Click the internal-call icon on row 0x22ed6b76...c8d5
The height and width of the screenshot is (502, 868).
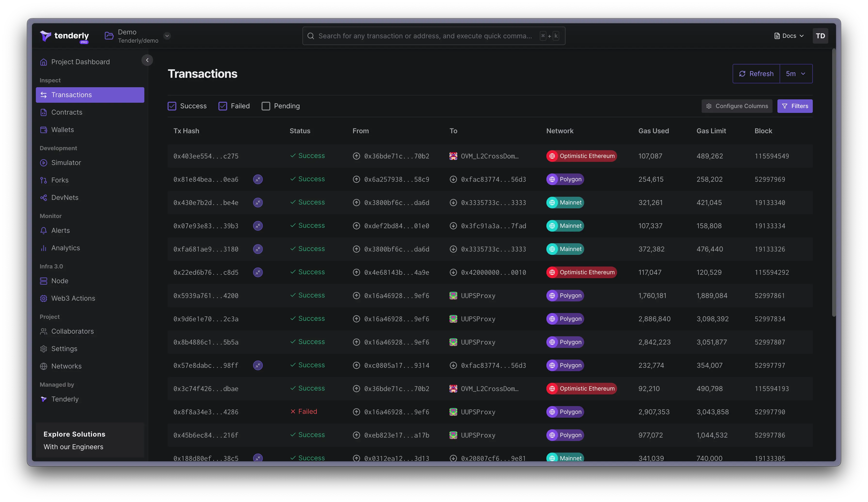[258, 272]
